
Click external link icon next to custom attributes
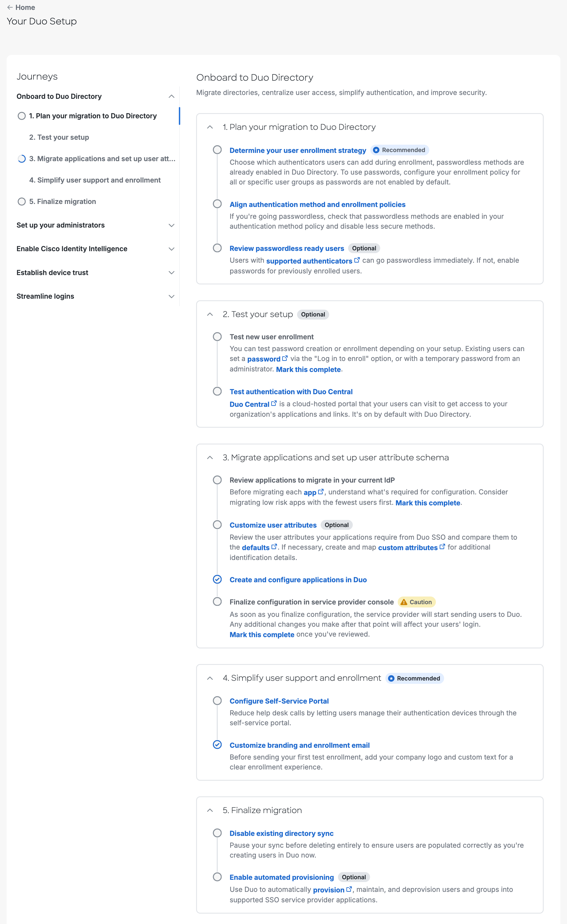(442, 547)
